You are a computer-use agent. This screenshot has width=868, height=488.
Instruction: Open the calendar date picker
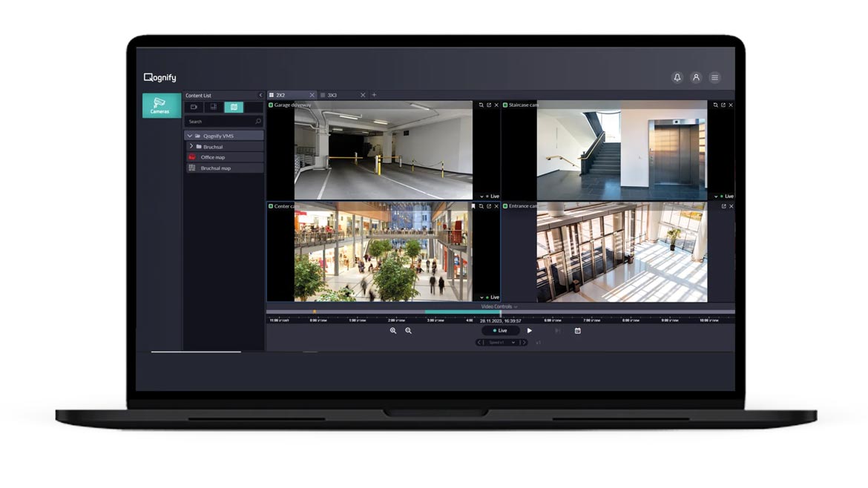(x=577, y=331)
